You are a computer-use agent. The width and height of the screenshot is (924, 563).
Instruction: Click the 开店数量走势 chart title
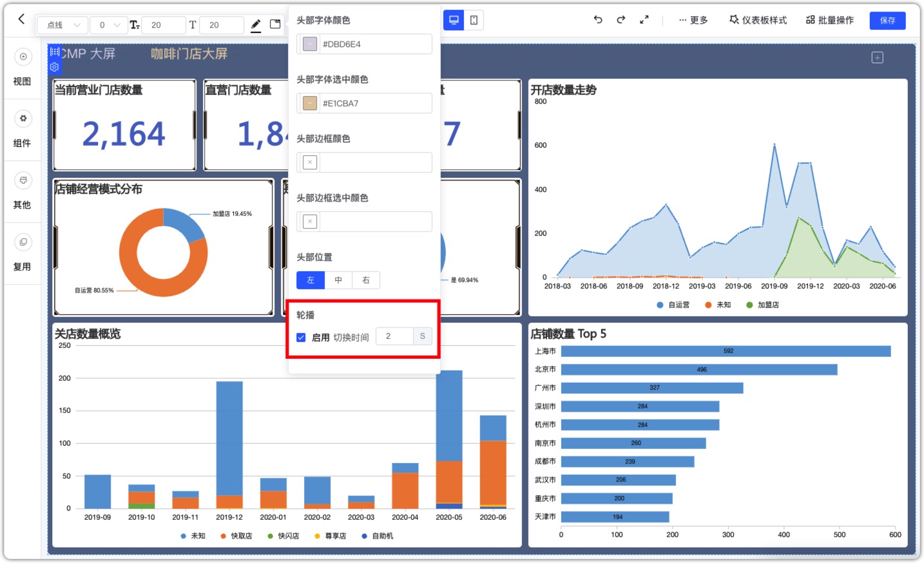[x=563, y=90]
